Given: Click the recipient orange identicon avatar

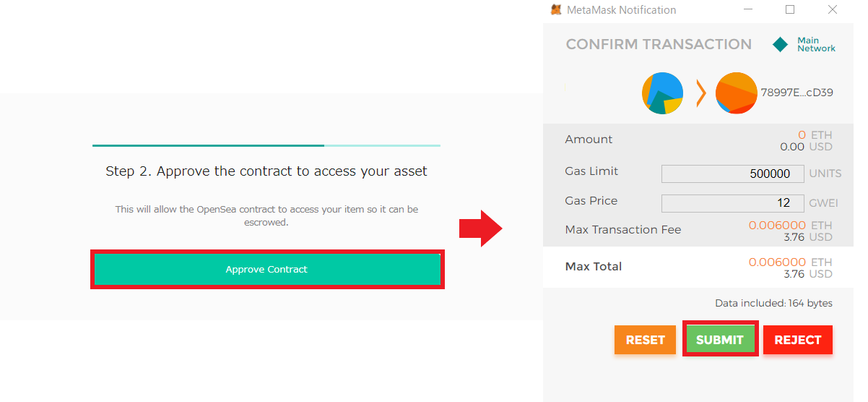Looking at the screenshot, I should (x=737, y=93).
